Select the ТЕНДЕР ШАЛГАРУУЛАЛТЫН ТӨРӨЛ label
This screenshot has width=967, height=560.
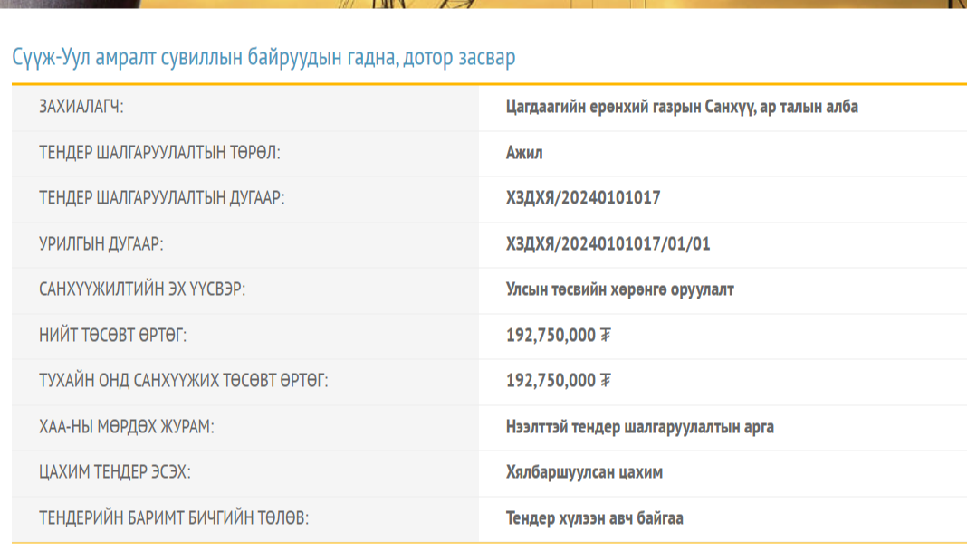[x=160, y=153]
